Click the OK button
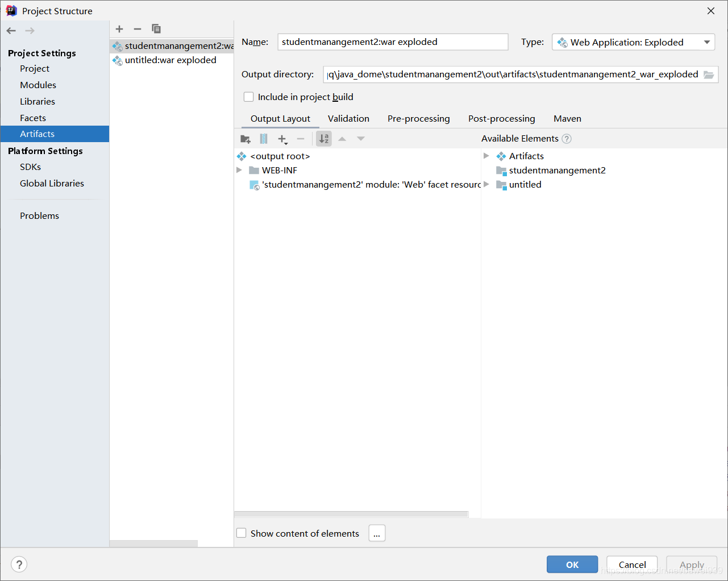Image resolution: width=728 pixels, height=581 pixels. pos(572,565)
